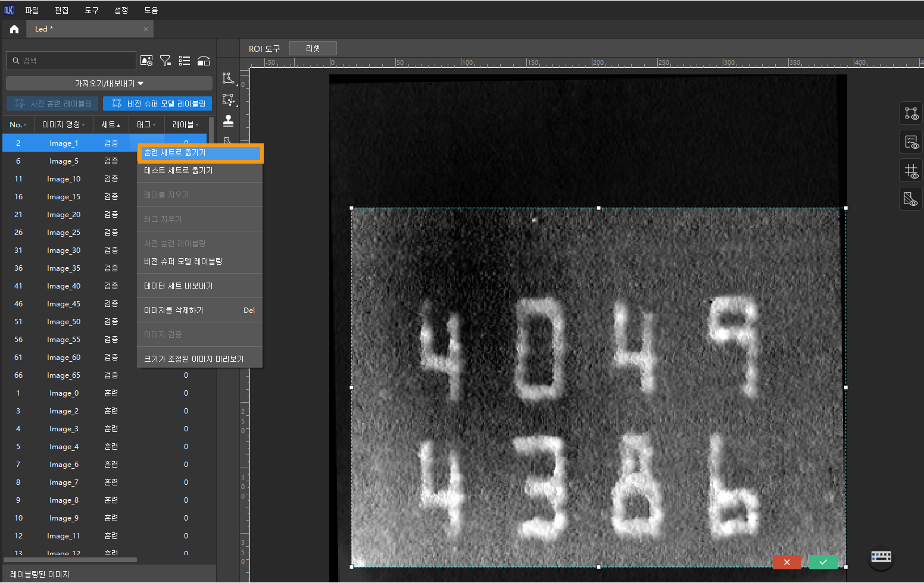Select the polygon labeling tool
This screenshot has height=583, width=924.
228,79
